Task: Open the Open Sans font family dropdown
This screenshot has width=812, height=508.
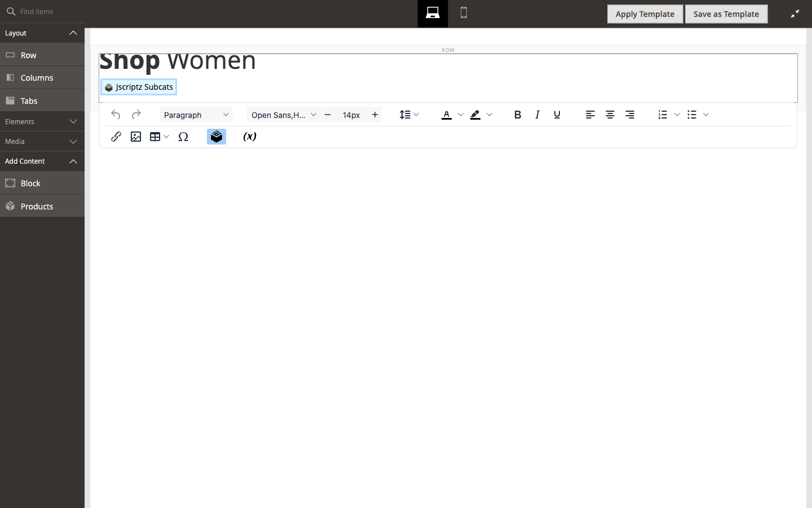Action: (x=283, y=115)
